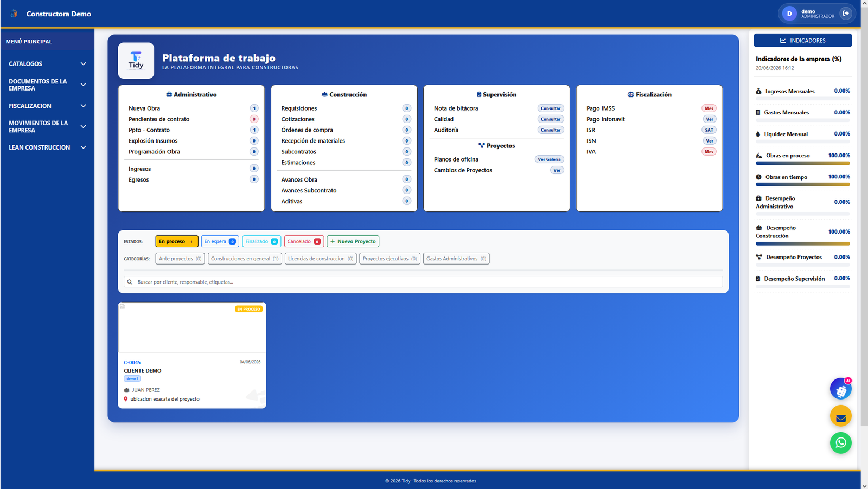This screenshot has width=868, height=489.
Task: Click the Obras en tiempo clock icon
Action: tap(758, 177)
